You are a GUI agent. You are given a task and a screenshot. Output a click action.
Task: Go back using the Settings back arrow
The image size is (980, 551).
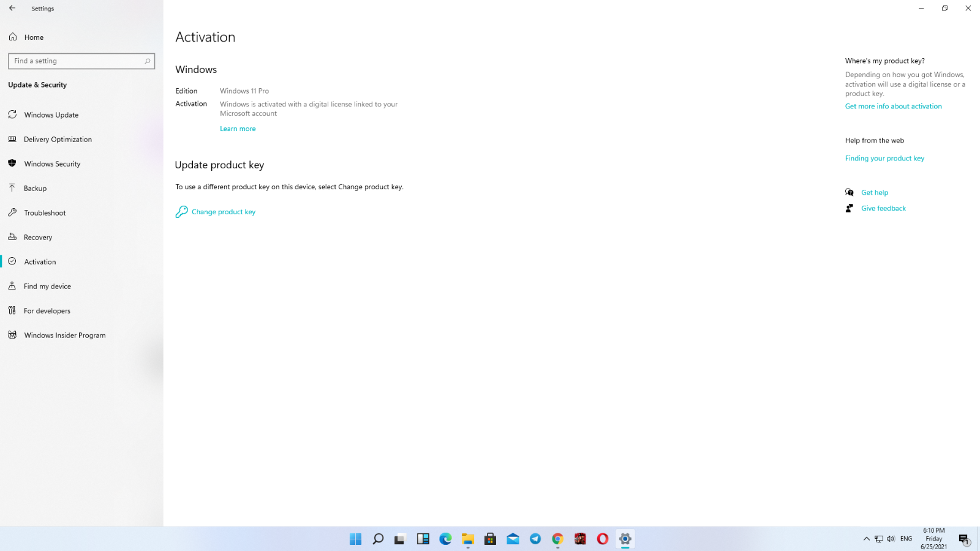[x=12, y=8]
